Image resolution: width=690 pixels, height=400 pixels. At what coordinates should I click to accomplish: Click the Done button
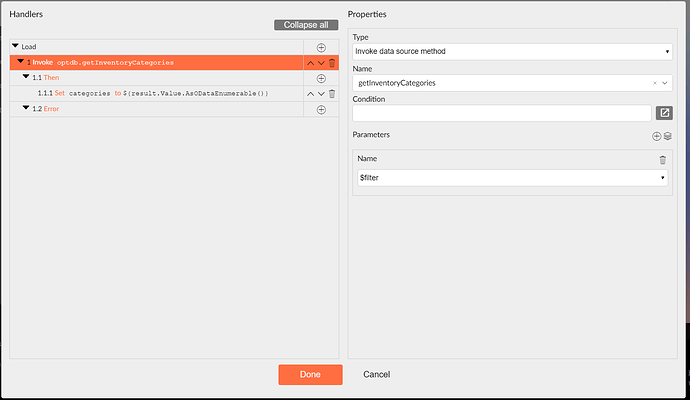click(310, 374)
